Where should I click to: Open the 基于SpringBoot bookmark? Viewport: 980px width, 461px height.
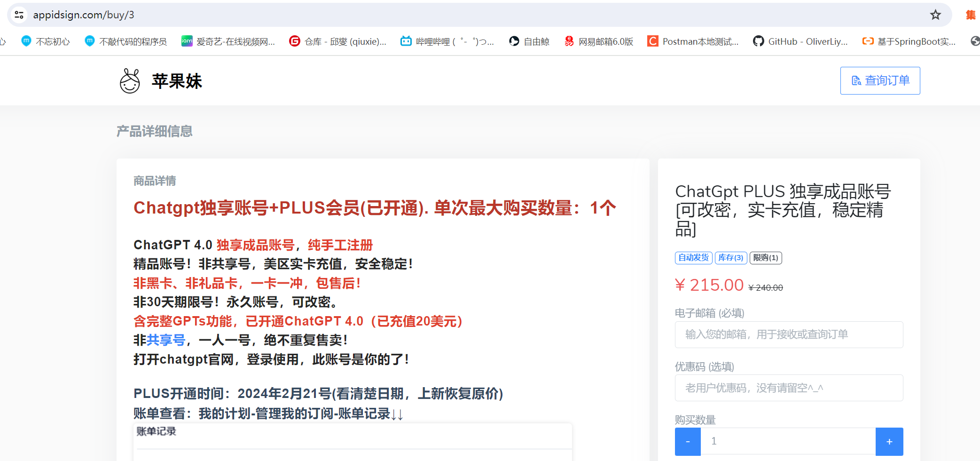click(x=909, y=41)
